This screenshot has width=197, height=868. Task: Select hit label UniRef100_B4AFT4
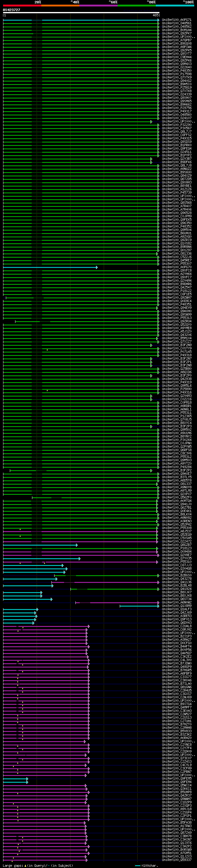point(176,647)
